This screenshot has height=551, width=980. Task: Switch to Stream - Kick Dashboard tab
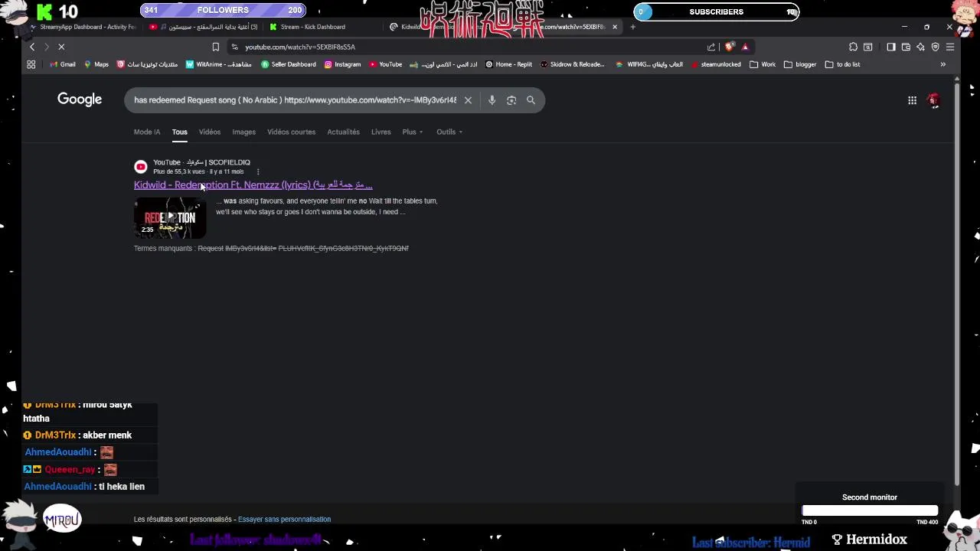coord(313,27)
